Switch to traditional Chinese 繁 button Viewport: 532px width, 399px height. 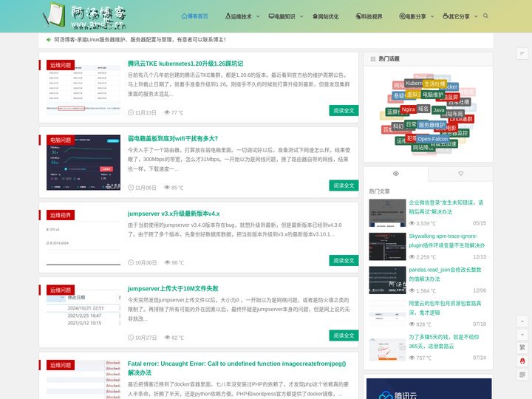pos(522,348)
